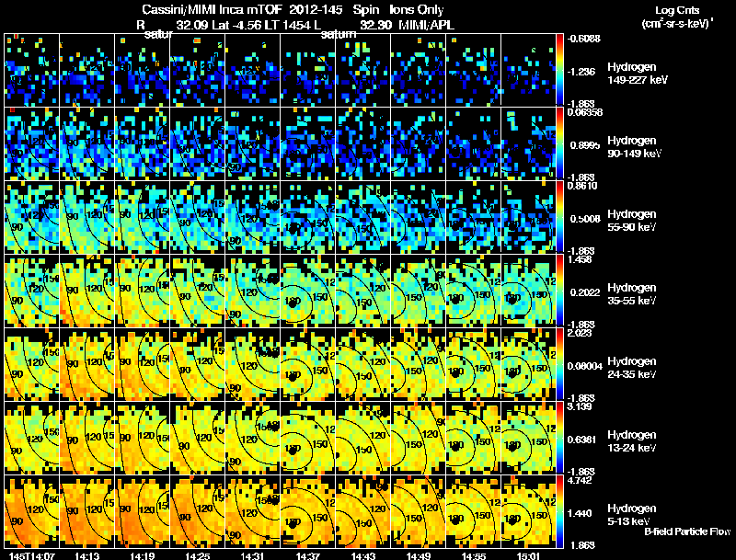Click the '14:25' time axis label

(198, 556)
